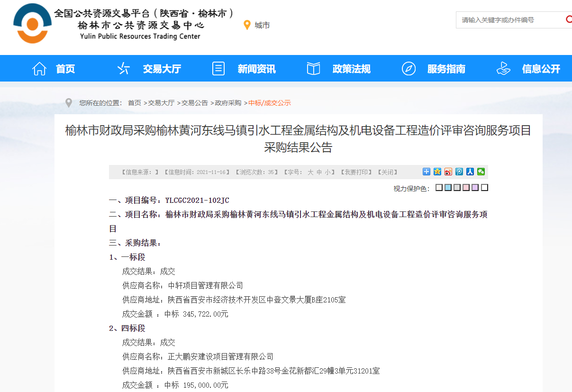Screen dimensions: 572x392
Task: Click the blue plus share icon
Action: (x=427, y=172)
